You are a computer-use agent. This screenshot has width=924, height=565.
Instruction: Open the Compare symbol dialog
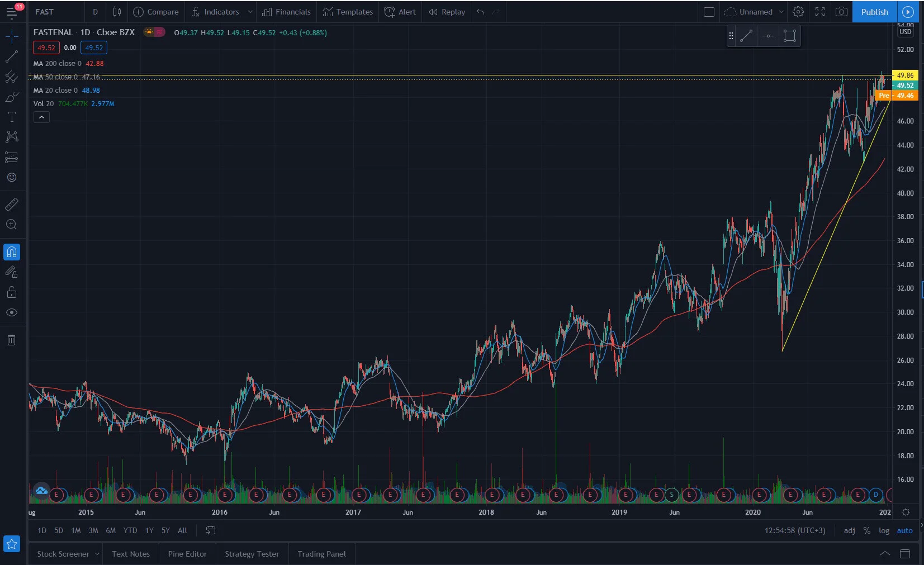tap(156, 12)
